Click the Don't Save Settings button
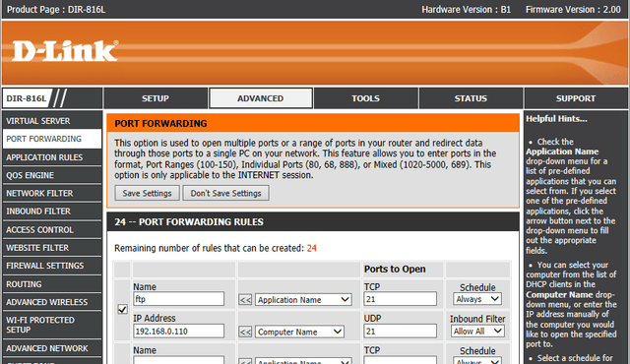Image resolution: width=630 pixels, height=364 pixels. pos(225,193)
